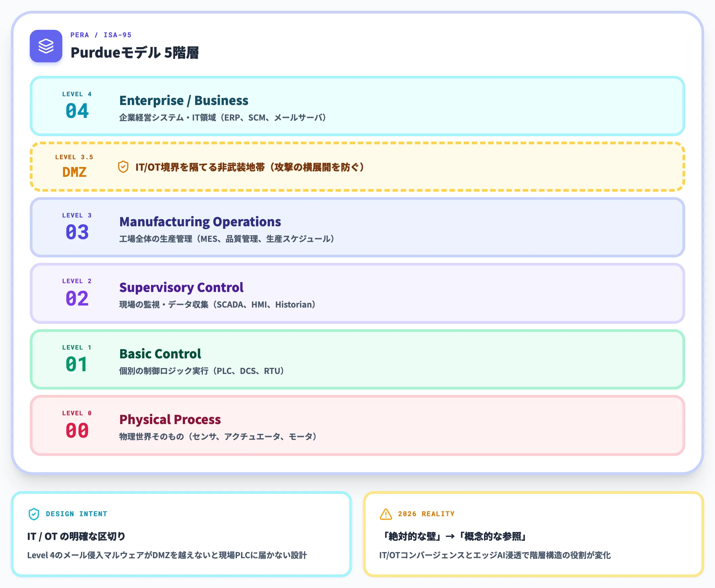This screenshot has width=715, height=588.
Task: Click the 「絶対的な壁」→「概念的な参照」 heading
Action: [x=454, y=536]
